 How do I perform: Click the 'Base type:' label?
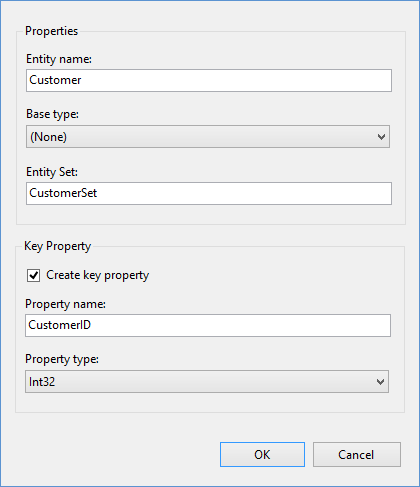52,114
